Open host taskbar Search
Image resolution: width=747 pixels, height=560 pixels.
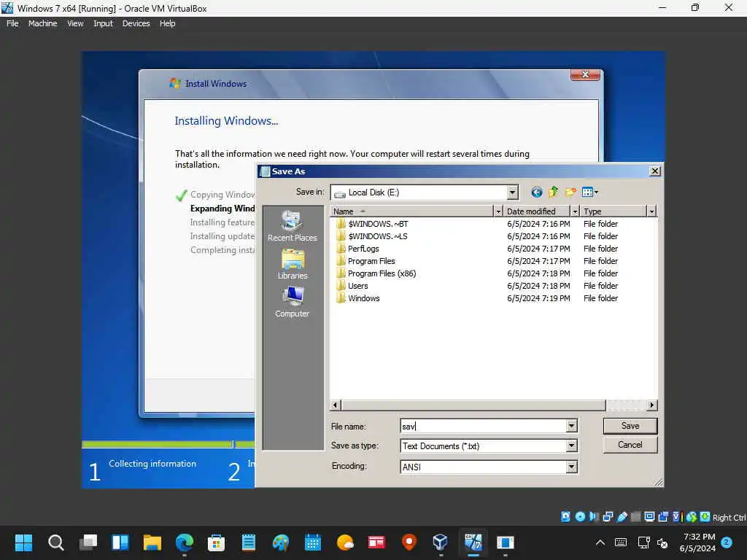[55, 542]
